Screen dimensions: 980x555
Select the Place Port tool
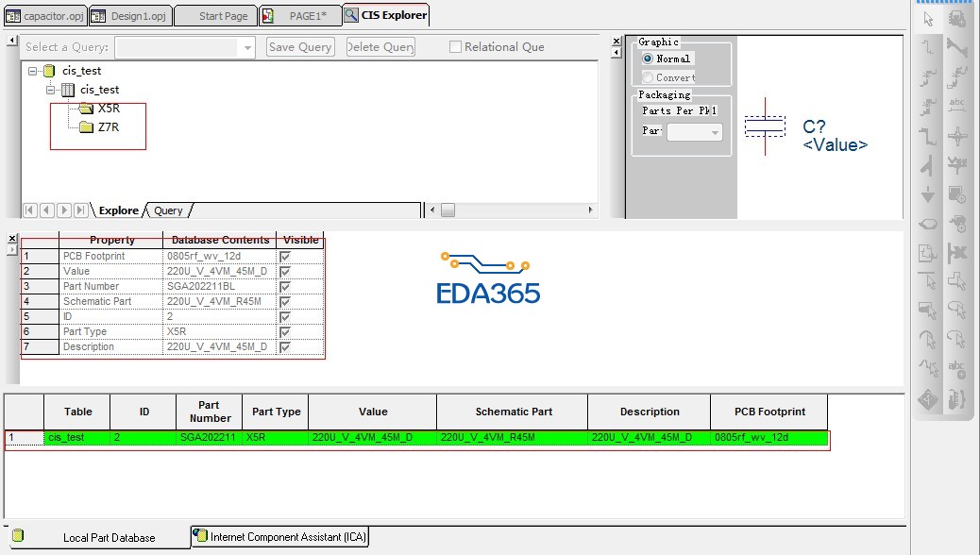[x=928, y=224]
